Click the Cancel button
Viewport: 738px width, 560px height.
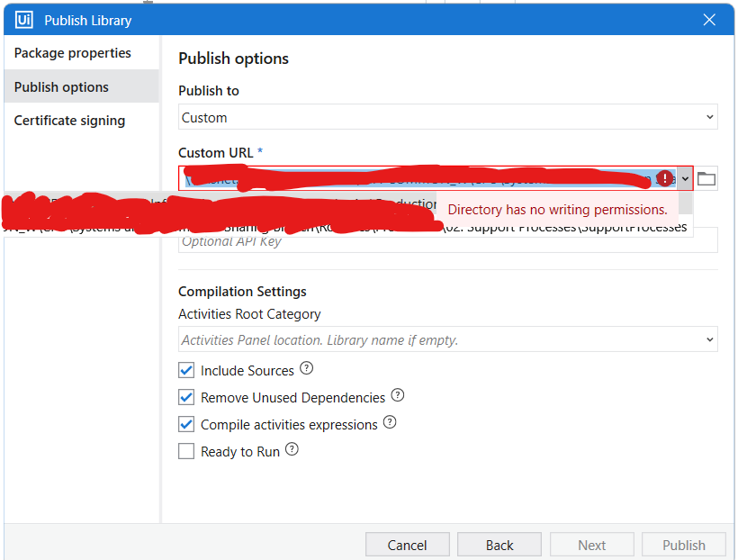click(407, 544)
